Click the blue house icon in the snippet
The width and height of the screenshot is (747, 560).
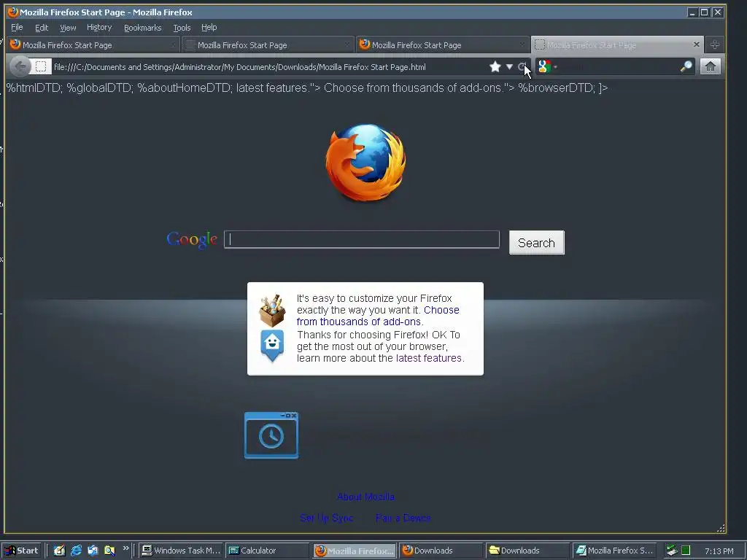(272, 346)
